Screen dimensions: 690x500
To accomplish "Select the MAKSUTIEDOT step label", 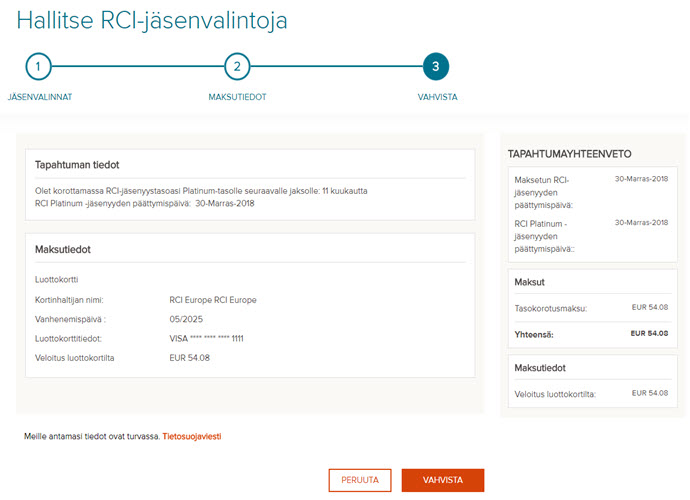I will tap(237, 97).
